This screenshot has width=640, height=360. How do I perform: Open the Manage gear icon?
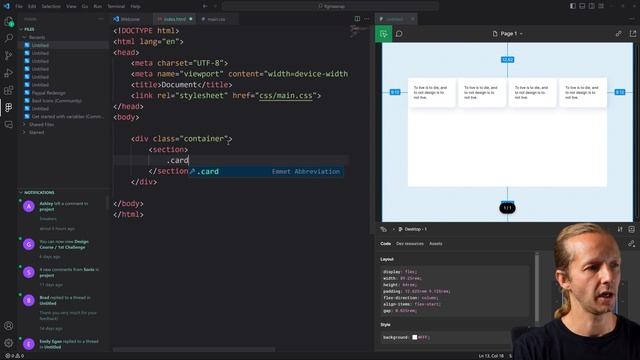(9, 343)
